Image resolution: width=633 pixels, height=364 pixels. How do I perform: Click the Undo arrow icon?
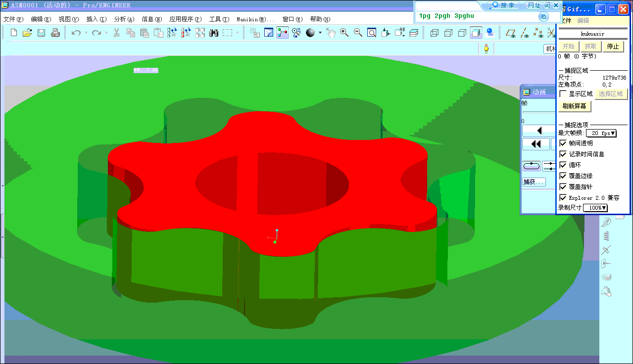click(76, 33)
